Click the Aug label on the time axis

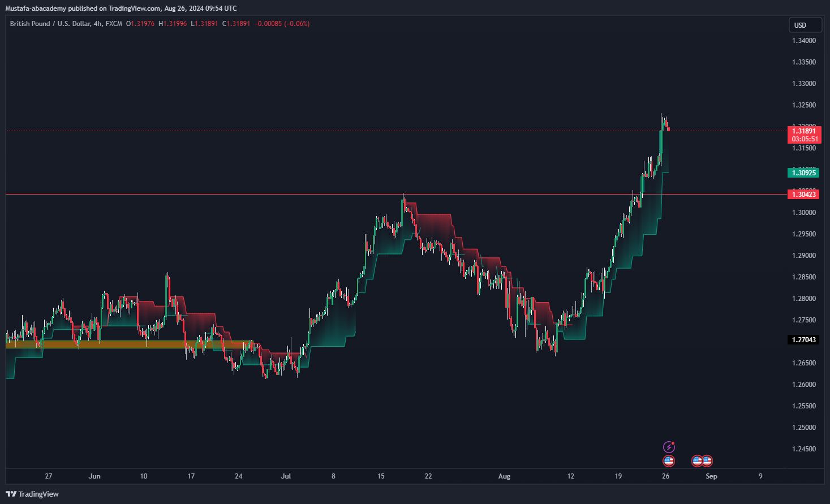pyautogui.click(x=504, y=476)
